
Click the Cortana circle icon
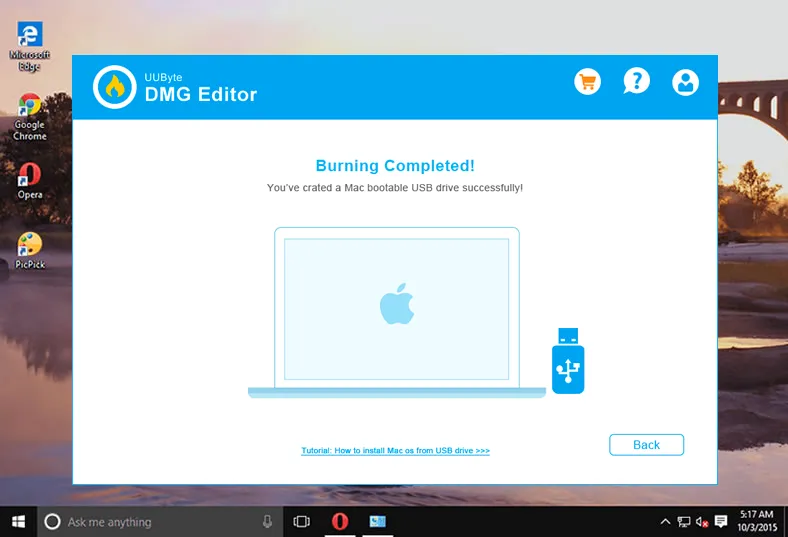coord(52,522)
